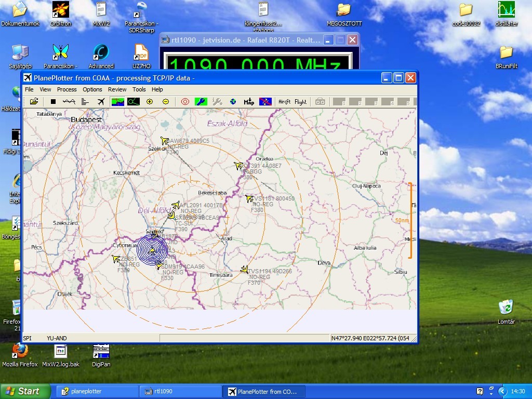The image size is (532, 399).
Task: Open the Parancsikon - SDRSharp shortcut
Action: [141, 17]
